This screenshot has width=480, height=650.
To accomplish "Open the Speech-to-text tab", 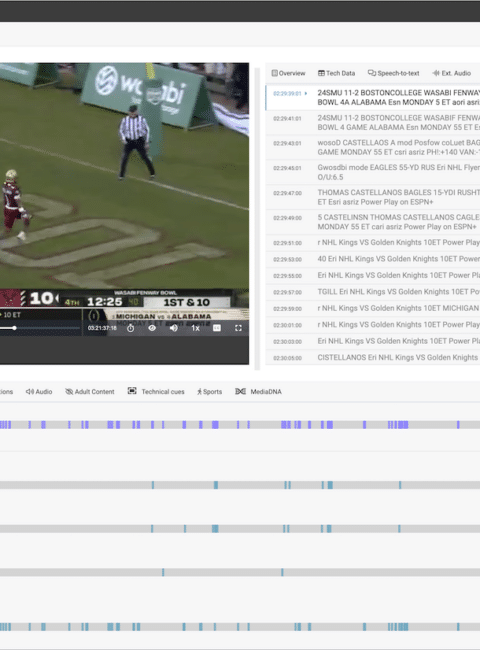I will pos(394,73).
